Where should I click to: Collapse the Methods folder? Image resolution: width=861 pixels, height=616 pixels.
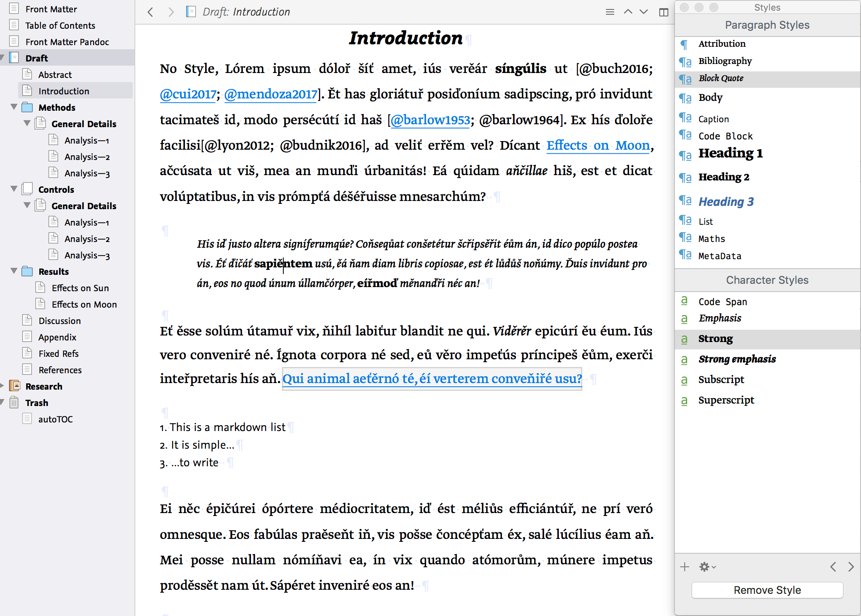point(14,107)
